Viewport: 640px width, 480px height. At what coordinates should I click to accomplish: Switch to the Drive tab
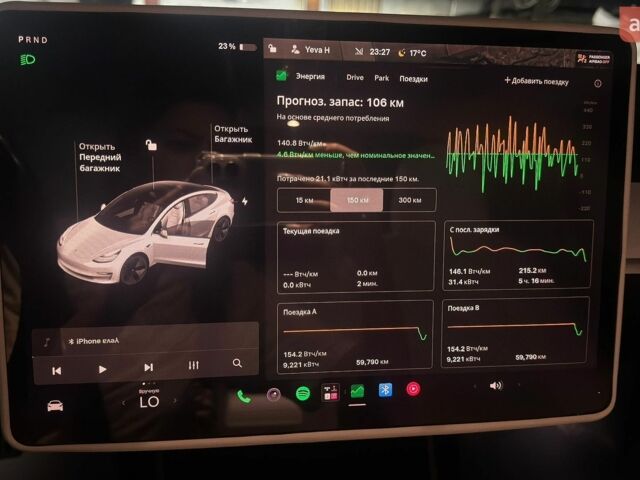pos(355,77)
